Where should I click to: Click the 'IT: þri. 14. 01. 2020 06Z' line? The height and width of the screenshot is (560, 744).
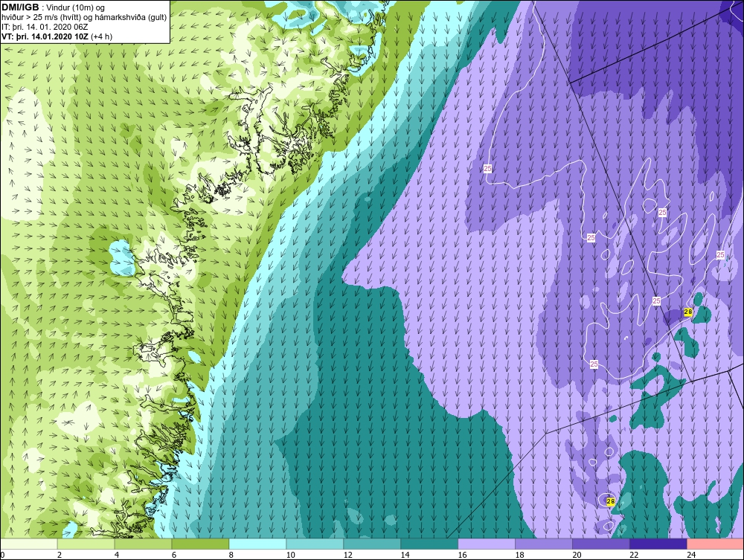click(x=44, y=27)
